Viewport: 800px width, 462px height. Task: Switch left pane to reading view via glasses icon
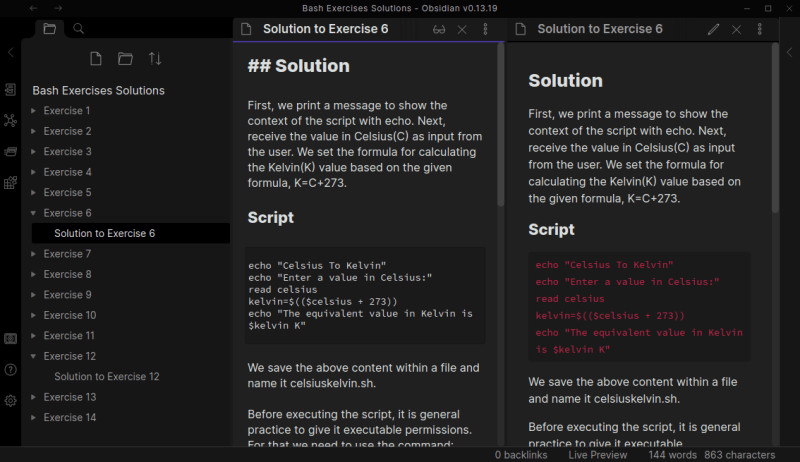point(438,29)
